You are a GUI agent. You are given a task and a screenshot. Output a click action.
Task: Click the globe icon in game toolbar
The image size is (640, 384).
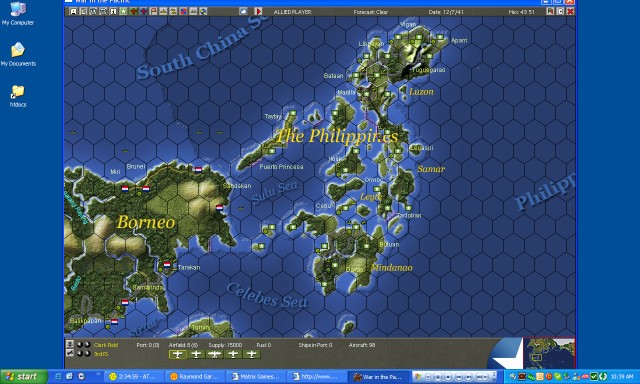203,11
